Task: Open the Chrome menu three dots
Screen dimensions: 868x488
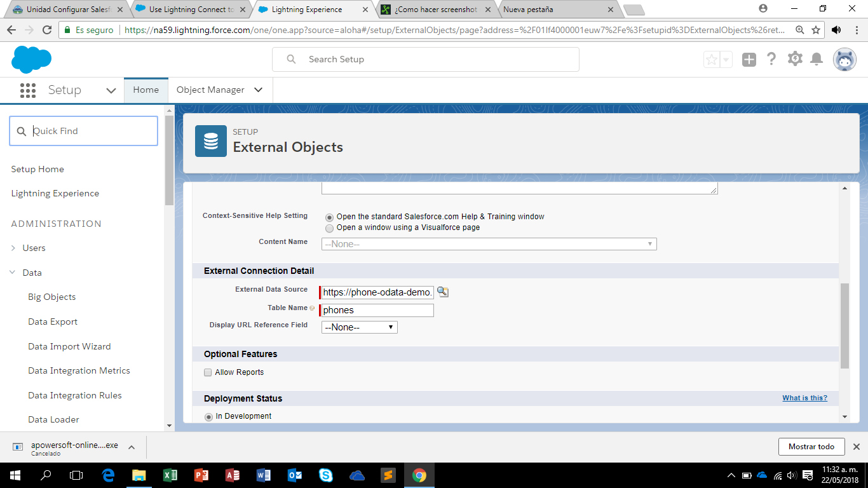Action: pyautogui.click(x=855, y=30)
